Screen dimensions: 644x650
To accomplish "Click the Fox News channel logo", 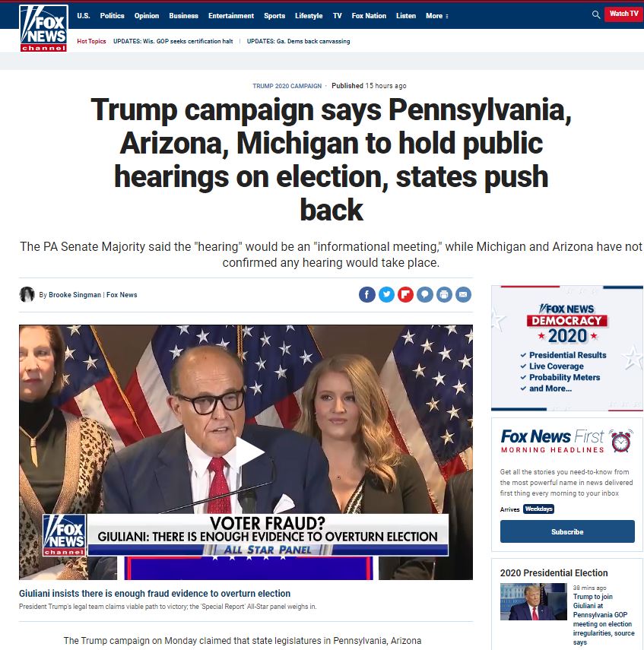I will pos(43,28).
